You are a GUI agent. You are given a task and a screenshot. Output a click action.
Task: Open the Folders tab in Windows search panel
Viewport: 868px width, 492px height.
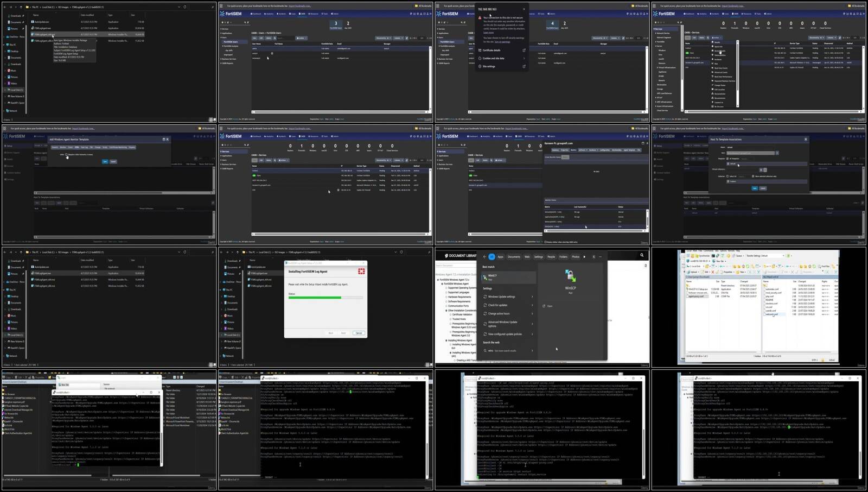pos(564,257)
